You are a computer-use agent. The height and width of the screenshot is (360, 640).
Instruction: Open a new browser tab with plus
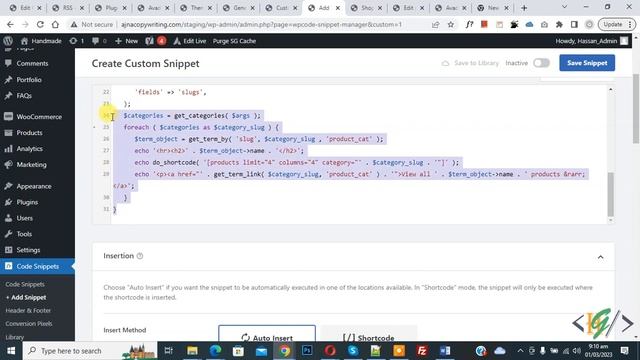[x=524, y=8]
